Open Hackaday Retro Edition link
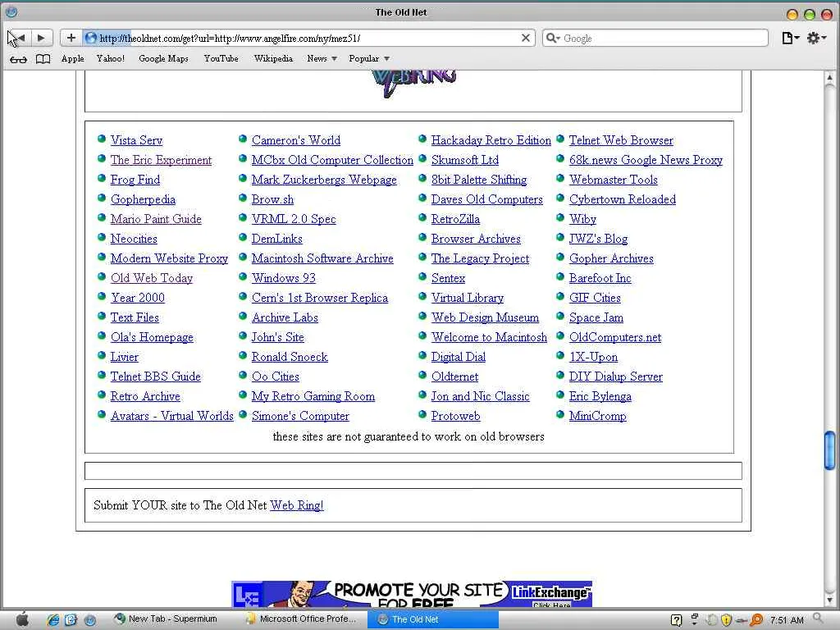The width and height of the screenshot is (840, 630). [491, 140]
